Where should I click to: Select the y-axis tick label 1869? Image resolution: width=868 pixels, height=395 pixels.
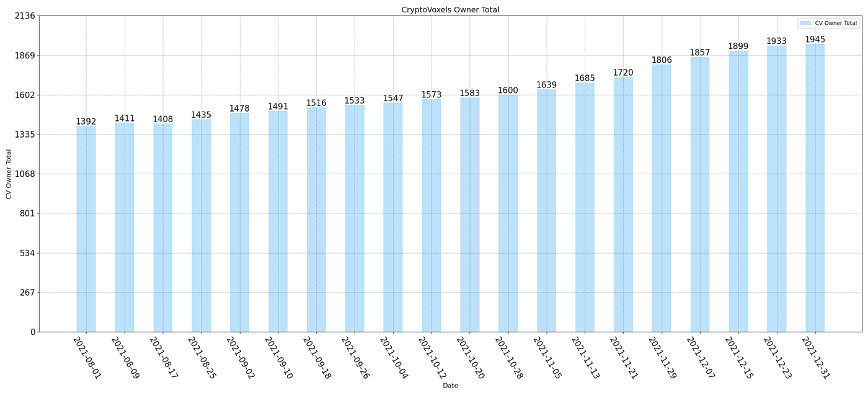(x=24, y=55)
